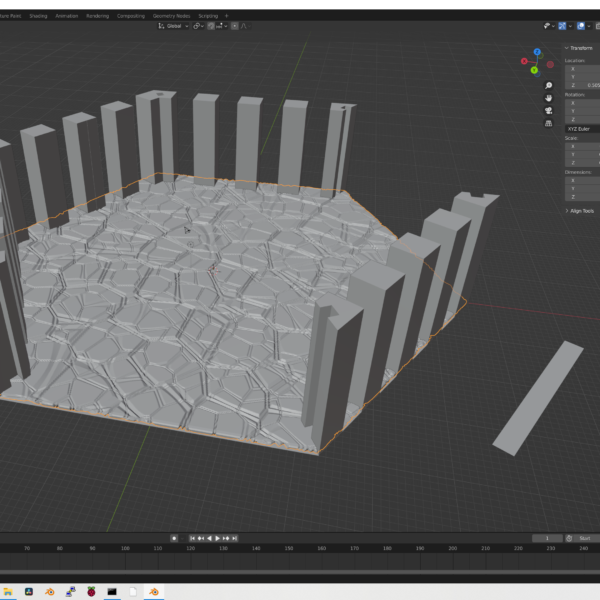Screen dimensions: 600x600
Task: Open the Global transform orientation dropdown
Action: (176, 26)
